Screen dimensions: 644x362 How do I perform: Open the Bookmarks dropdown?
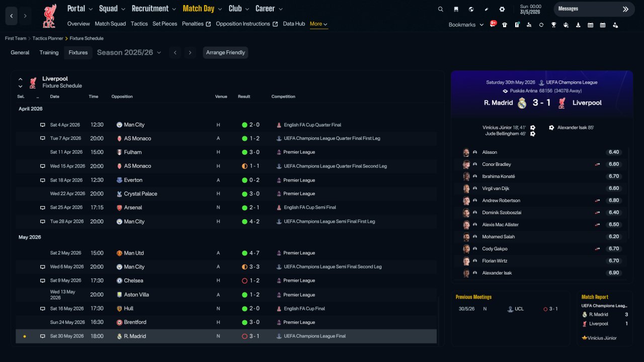466,25
